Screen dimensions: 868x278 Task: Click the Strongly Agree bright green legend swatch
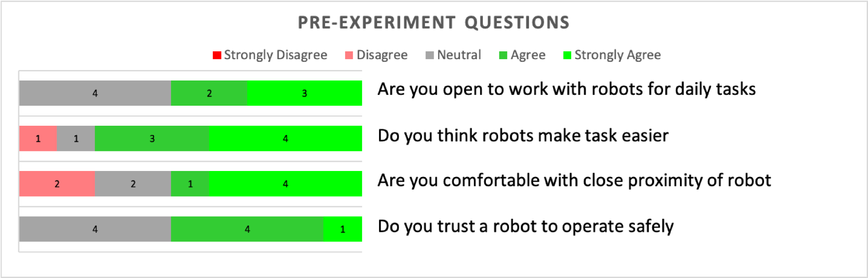tap(567, 55)
